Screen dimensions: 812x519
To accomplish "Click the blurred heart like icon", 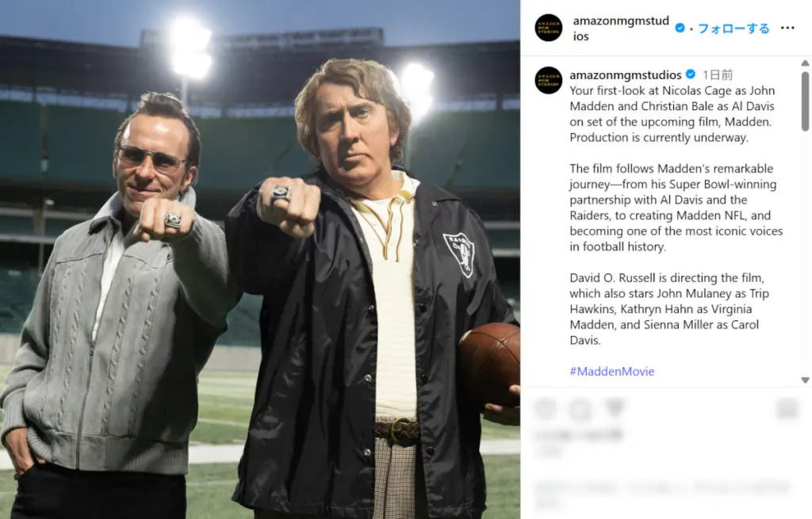I will (x=545, y=409).
